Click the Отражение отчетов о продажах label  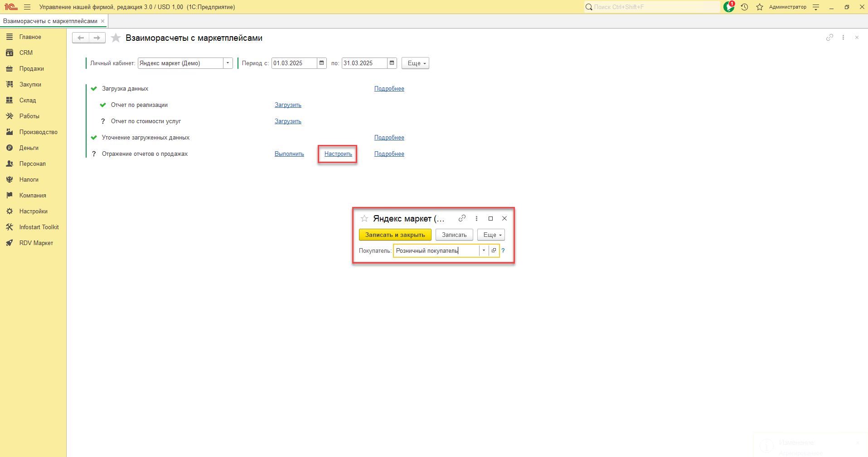pyautogui.click(x=145, y=154)
